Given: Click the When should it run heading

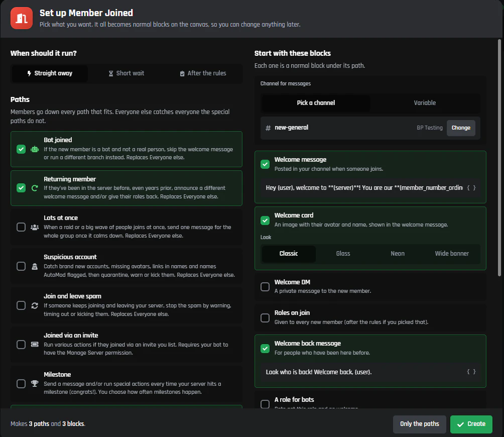Looking at the screenshot, I should pyautogui.click(x=43, y=53).
